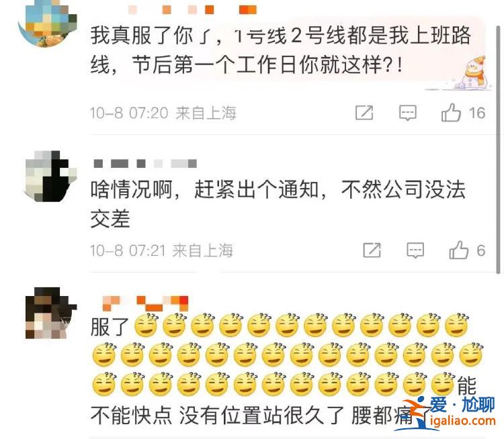Click the scrollbar on the right edge
This screenshot has width=504, height=439.
point(499,148)
